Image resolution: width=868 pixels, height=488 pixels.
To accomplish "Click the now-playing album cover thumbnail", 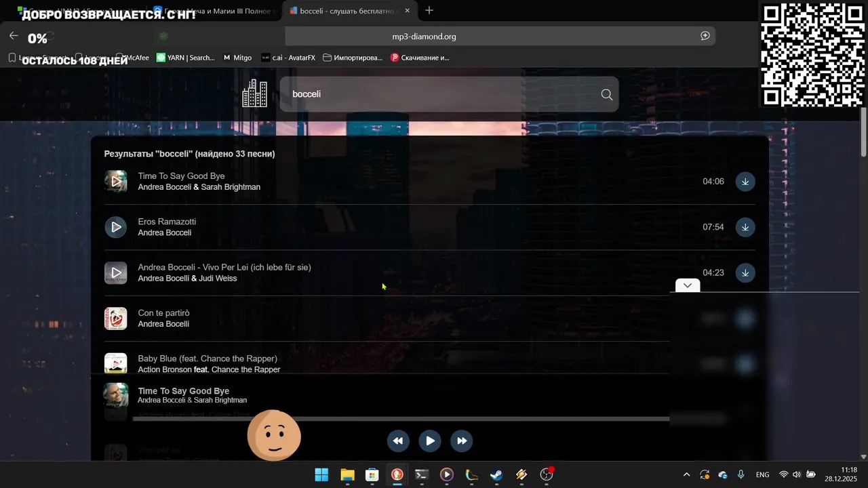I will (x=116, y=394).
